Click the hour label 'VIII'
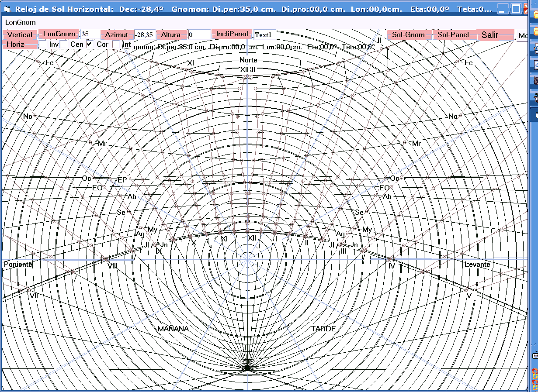538x392 pixels. click(x=112, y=265)
